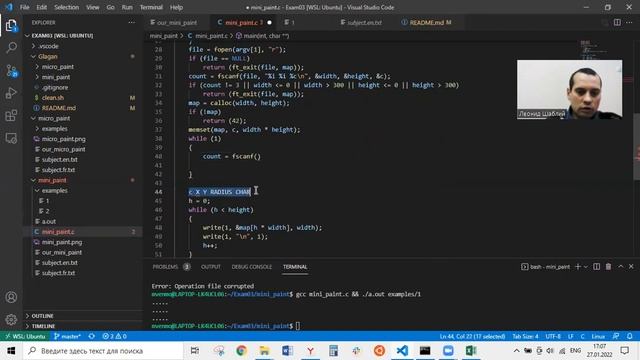Synchronize changes in status bar
The image size is (640, 360).
(x=91, y=336)
